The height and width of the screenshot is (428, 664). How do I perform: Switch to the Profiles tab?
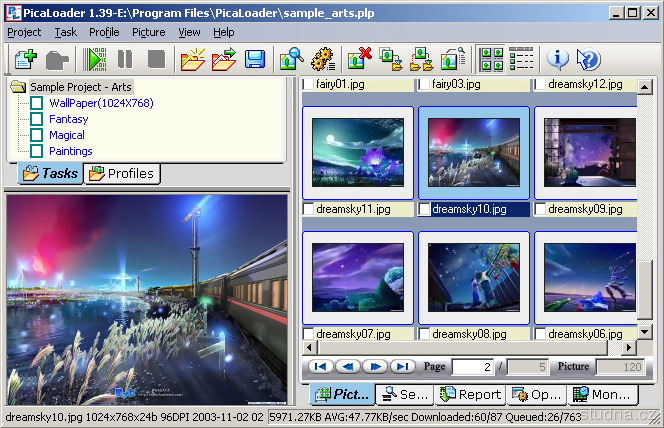click(x=122, y=173)
